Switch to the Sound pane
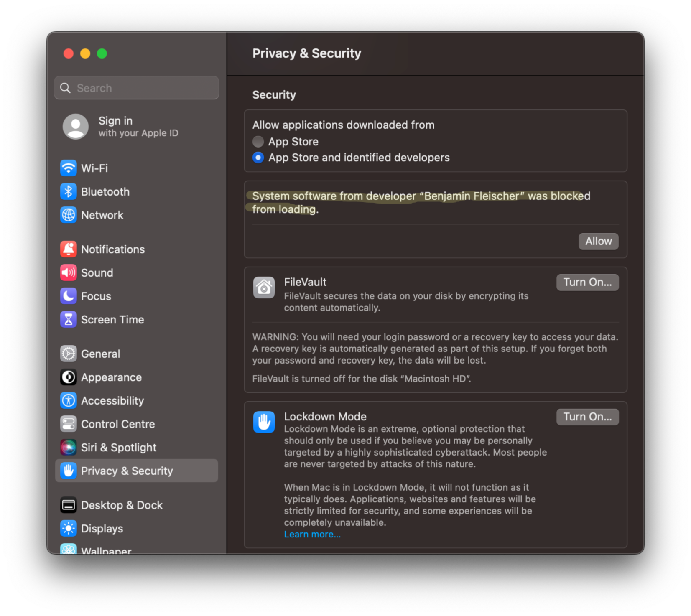This screenshot has width=691, height=616. tap(136, 272)
